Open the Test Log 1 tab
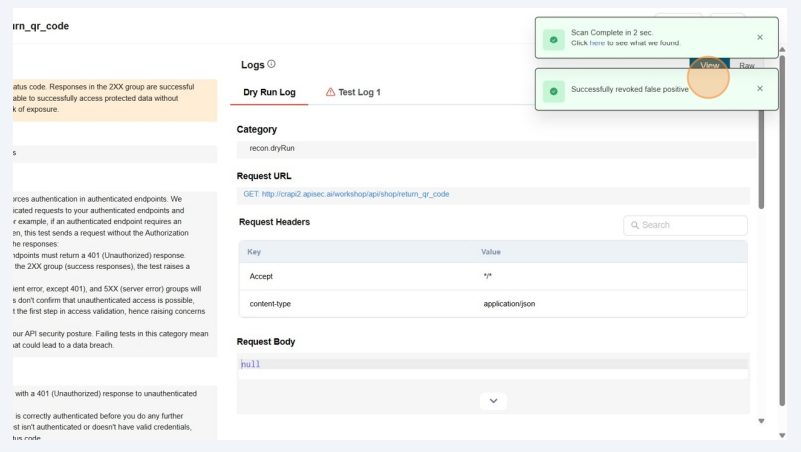 click(x=356, y=93)
